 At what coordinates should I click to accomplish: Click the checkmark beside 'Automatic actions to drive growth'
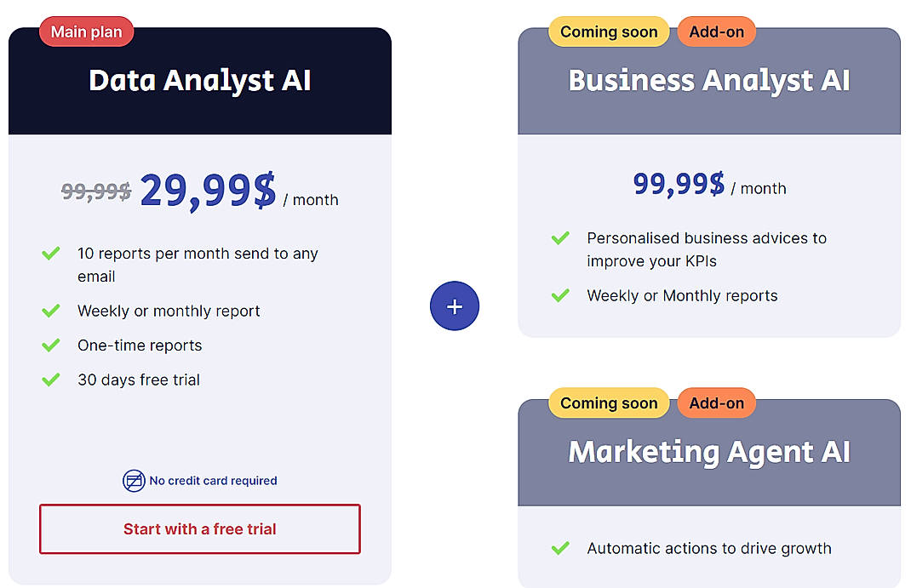561,548
